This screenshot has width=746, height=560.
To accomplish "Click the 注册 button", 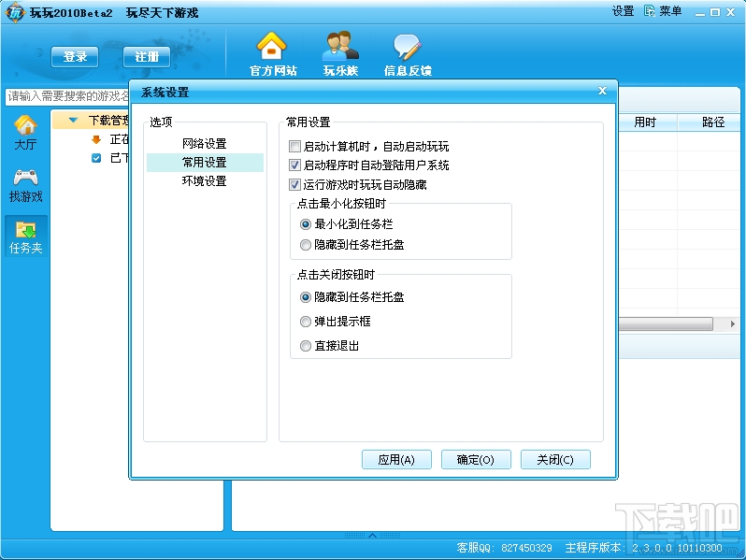I will click(x=147, y=57).
